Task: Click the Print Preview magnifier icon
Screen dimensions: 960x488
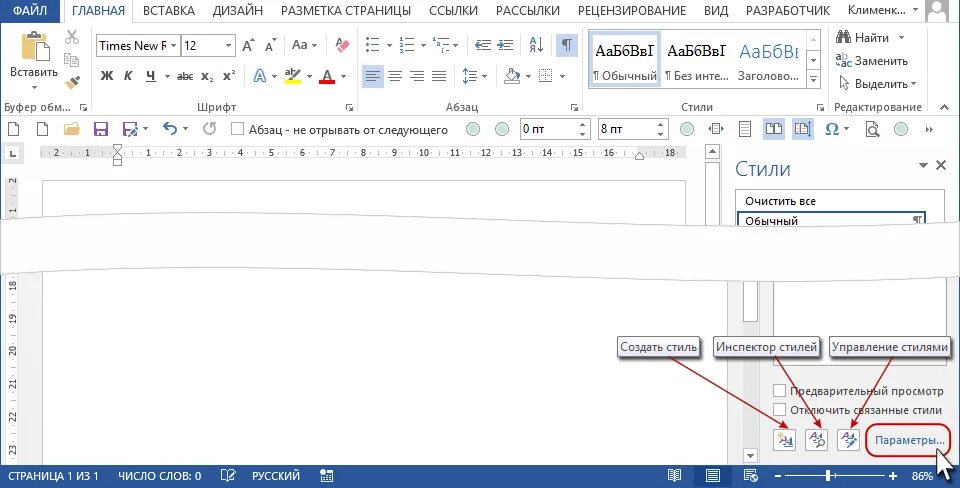Action: tap(872, 129)
